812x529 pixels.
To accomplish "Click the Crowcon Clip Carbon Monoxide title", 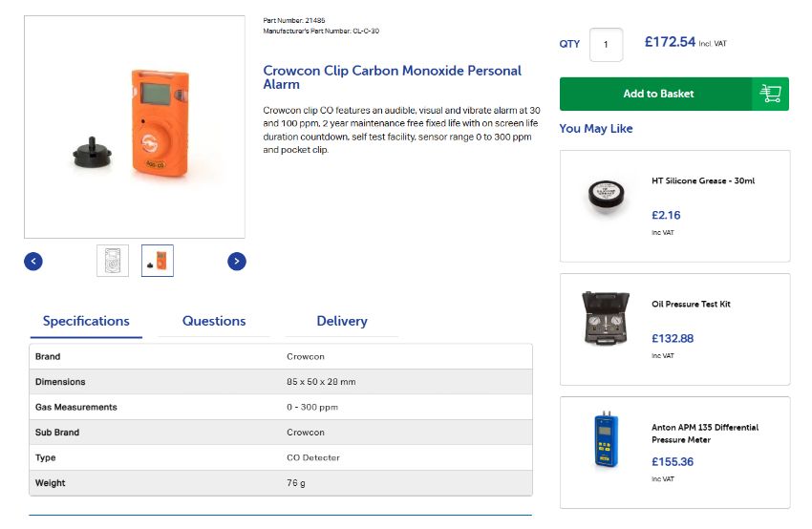I will (392, 77).
